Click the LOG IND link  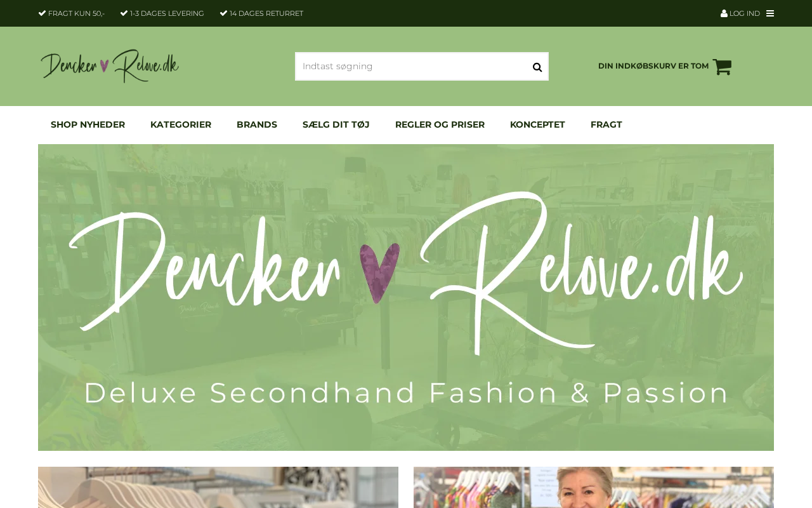pos(745,13)
